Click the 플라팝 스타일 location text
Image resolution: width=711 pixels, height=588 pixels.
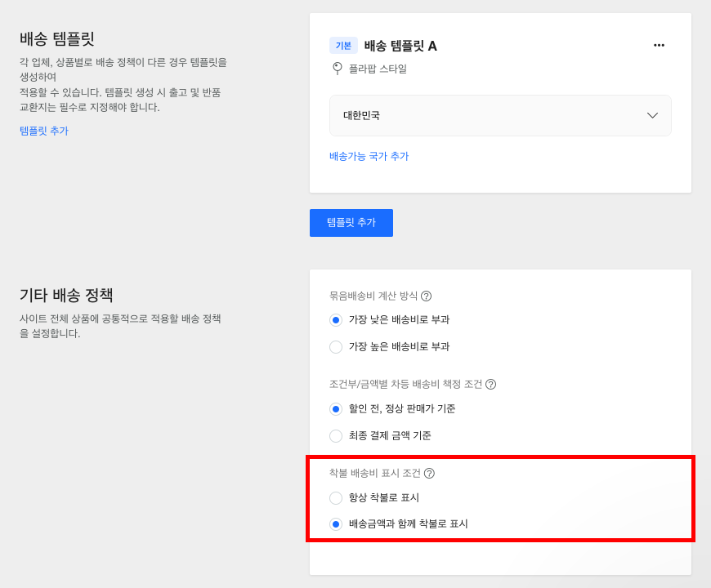click(378, 69)
